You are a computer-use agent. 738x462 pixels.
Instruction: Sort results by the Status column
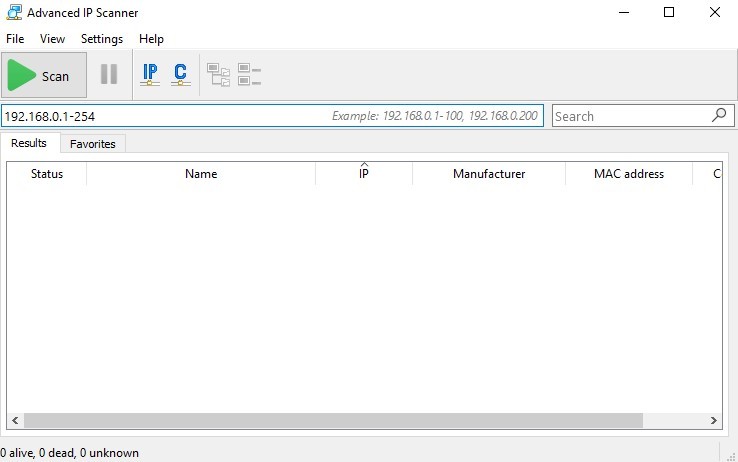point(47,174)
